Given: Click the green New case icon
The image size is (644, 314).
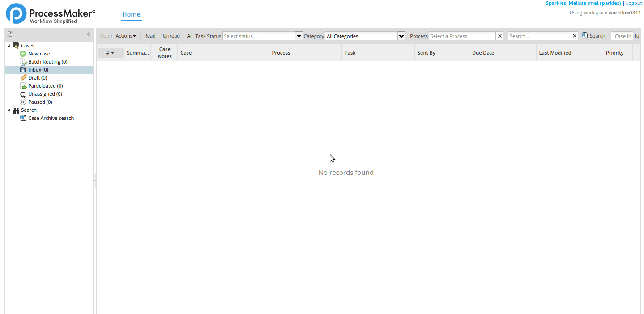Looking at the screenshot, I should click(x=23, y=54).
